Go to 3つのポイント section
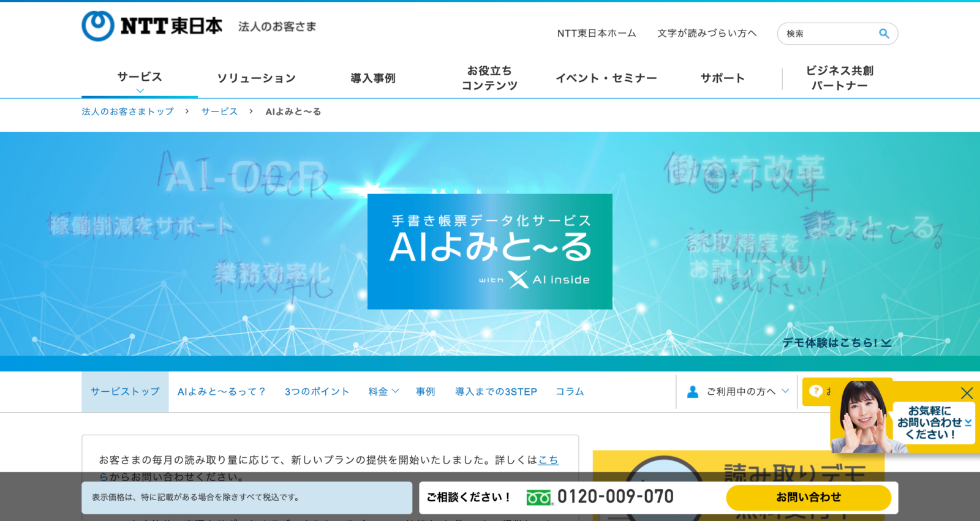This screenshot has height=521, width=980. pos(317,392)
